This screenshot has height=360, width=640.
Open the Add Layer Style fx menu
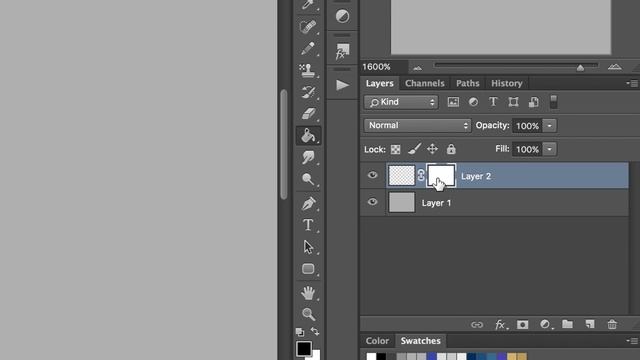click(x=501, y=325)
